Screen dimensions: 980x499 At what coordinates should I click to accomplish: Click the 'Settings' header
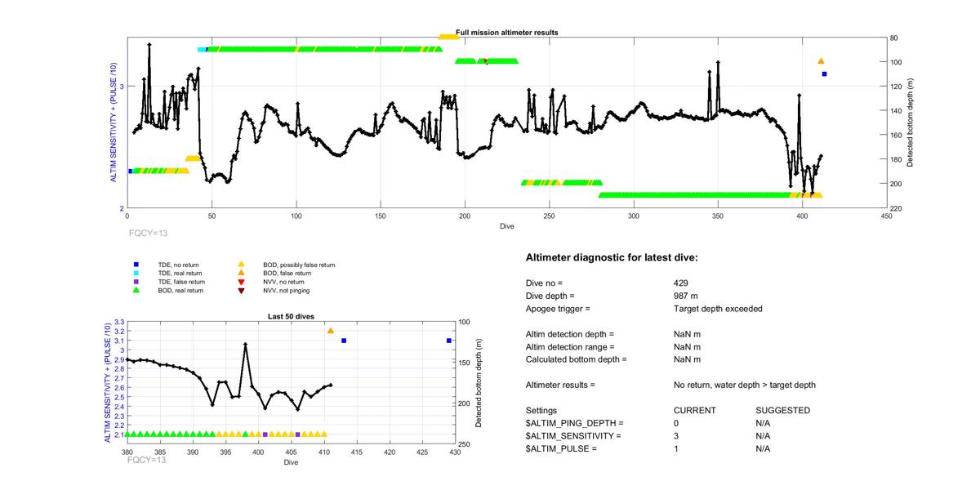(541, 410)
